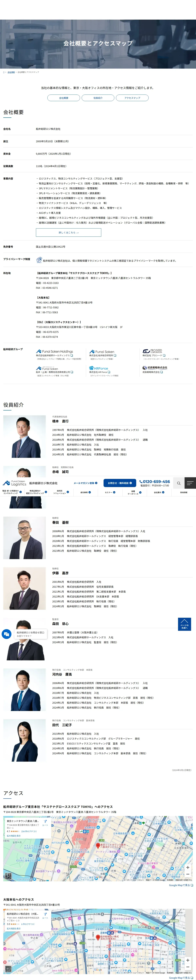Viewport: 196px width, 980px height.
Task: Open the Funai Soken Holdings group logo
Action: (54, 351)
